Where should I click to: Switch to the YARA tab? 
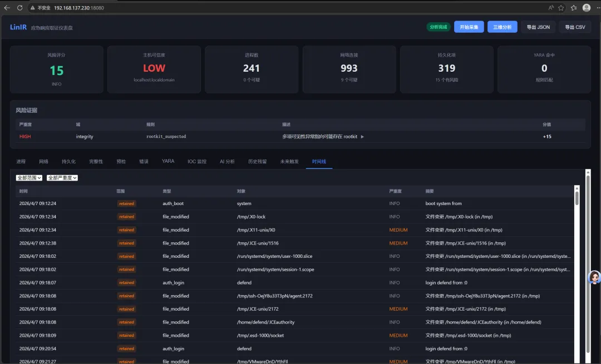click(168, 161)
